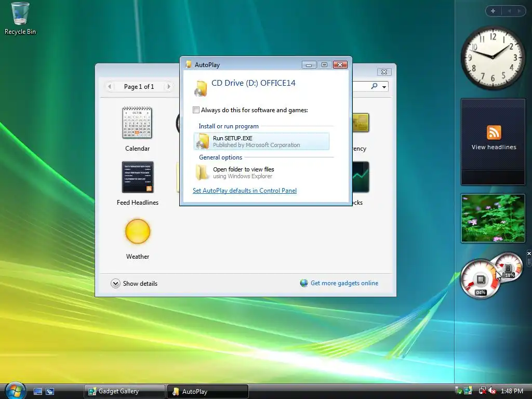Select the Weather gadget sun icon
Screen dimensions: 532x399
(137, 231)
